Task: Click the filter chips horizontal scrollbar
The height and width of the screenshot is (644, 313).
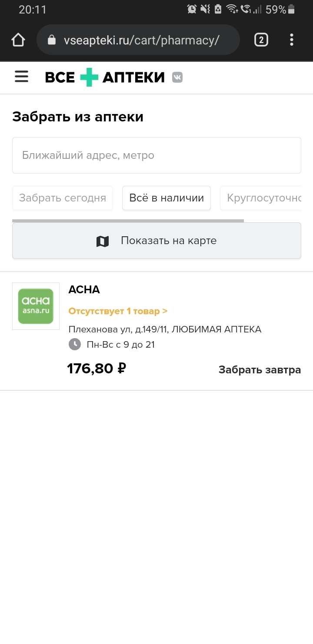Action: click(128, 221)
